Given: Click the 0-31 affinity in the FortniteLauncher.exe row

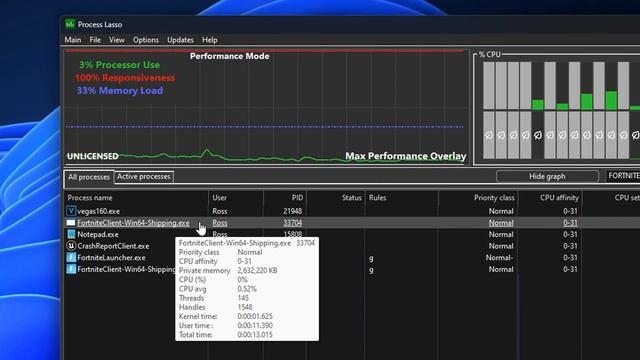Looking at the screenshot, I should (570, 258).
